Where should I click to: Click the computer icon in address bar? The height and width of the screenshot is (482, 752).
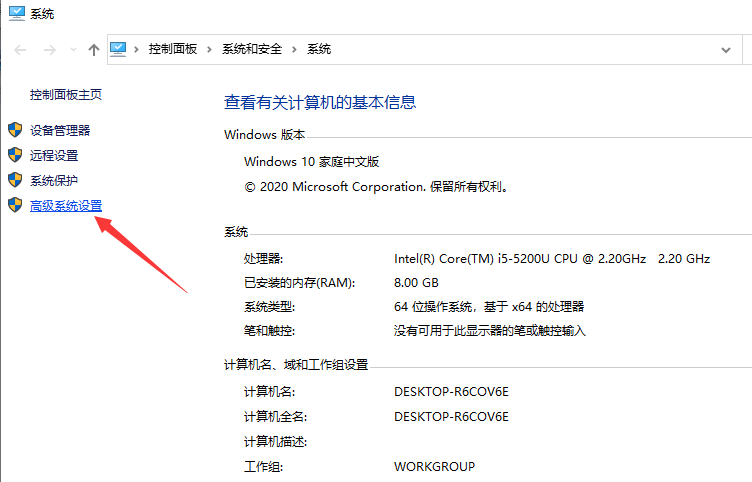tap(118, 49)
